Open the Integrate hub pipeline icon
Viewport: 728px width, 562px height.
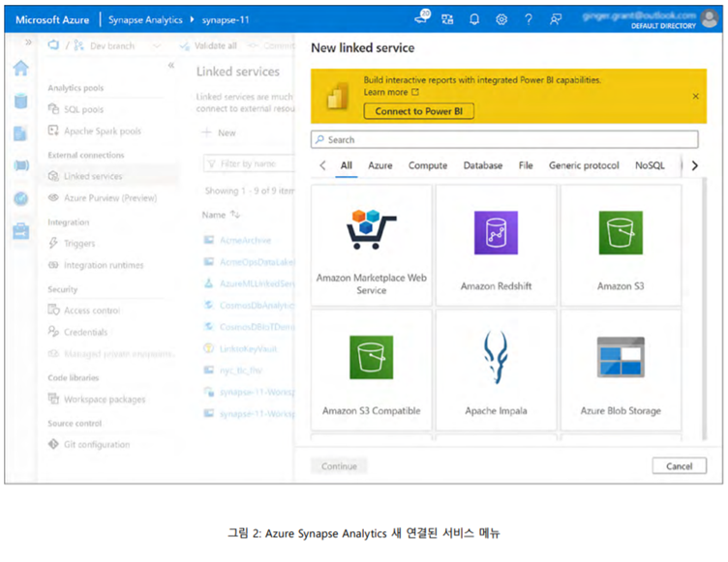point(21,164)
